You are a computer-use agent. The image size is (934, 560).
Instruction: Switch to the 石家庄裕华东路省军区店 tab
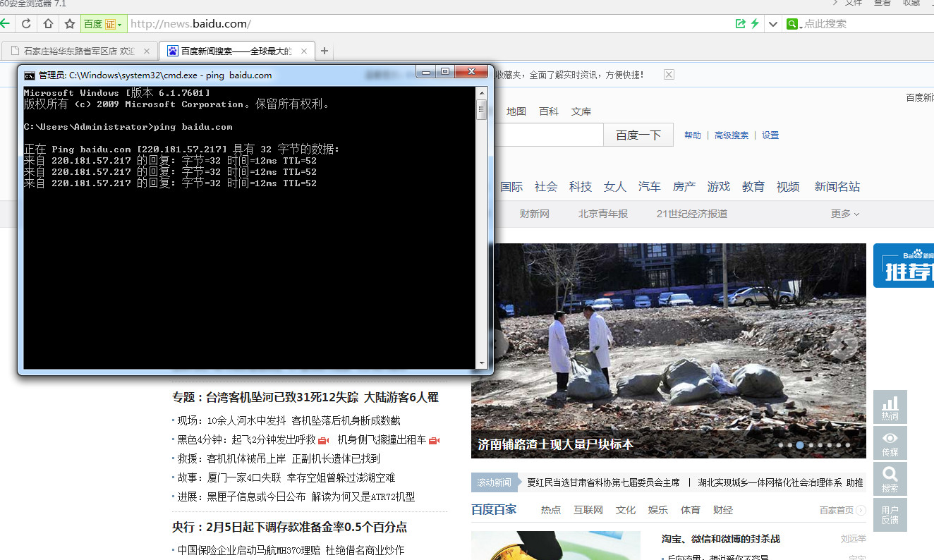79,51
